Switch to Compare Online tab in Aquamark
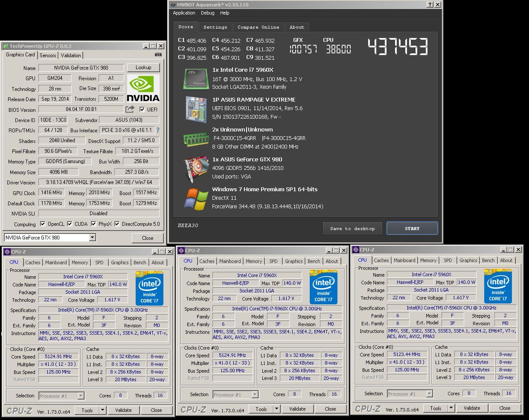This screenshot has height=420, width=529. (259, 27)
